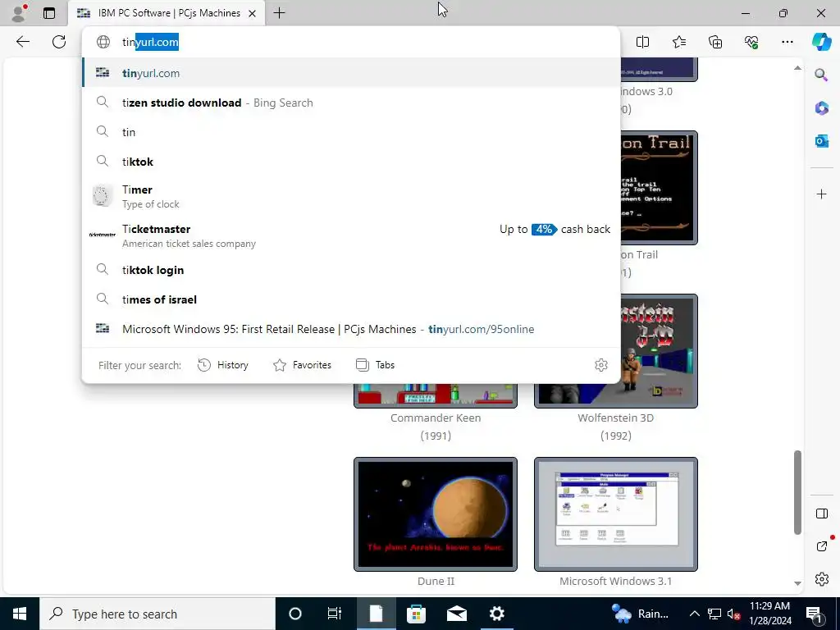The width and height of the screenshot is (840, 630).
Task: Select the 'tin' search suggestion
Action: [x=351, y=132]
